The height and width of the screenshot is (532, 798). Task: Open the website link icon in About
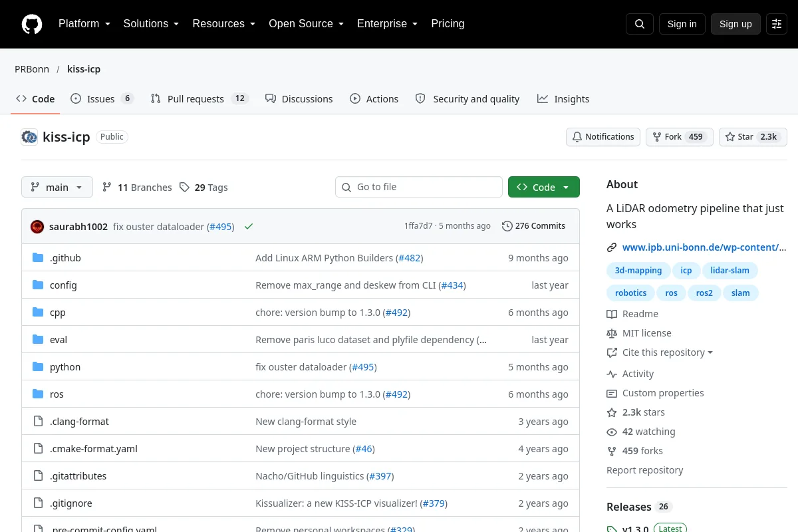[x=612, y=247]
